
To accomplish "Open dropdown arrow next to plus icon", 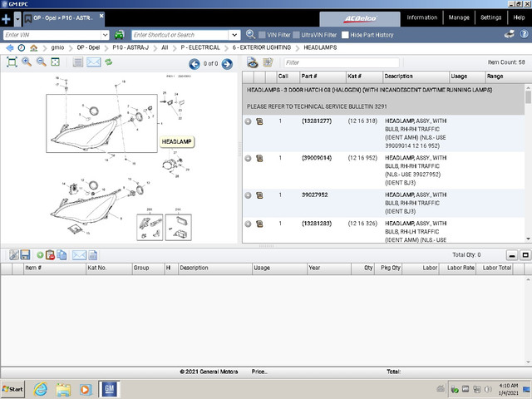I will click(17, 19).
